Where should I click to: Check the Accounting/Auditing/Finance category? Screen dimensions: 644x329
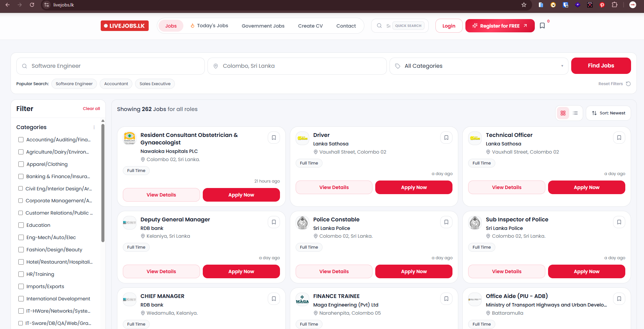(x=21, y=140)
